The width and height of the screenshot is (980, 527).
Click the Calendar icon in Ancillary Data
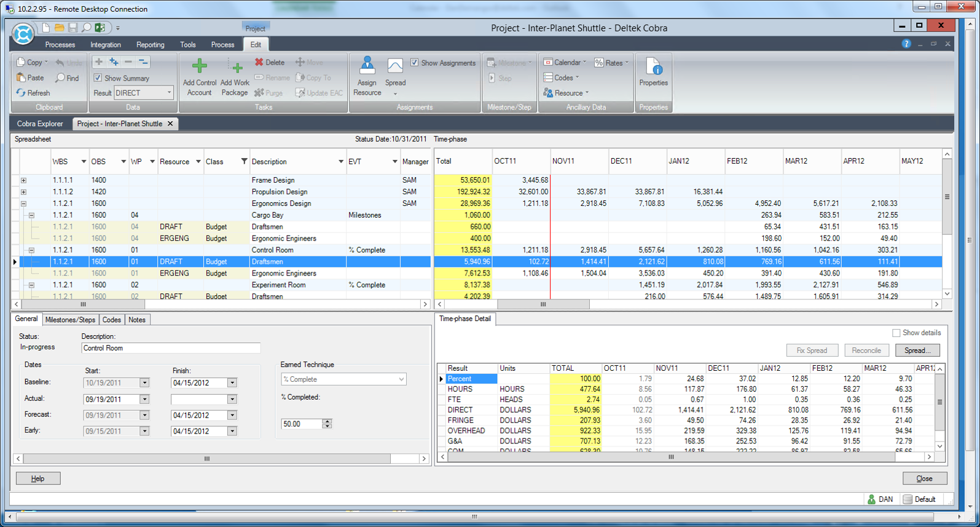[x=548, y=62]
